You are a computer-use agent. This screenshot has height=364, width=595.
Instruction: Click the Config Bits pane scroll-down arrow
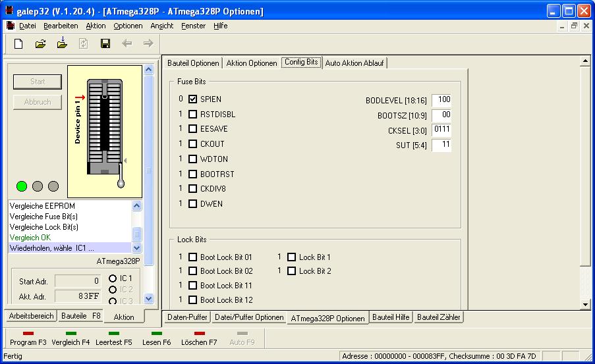pyautogui.click(x=585, y=305)
